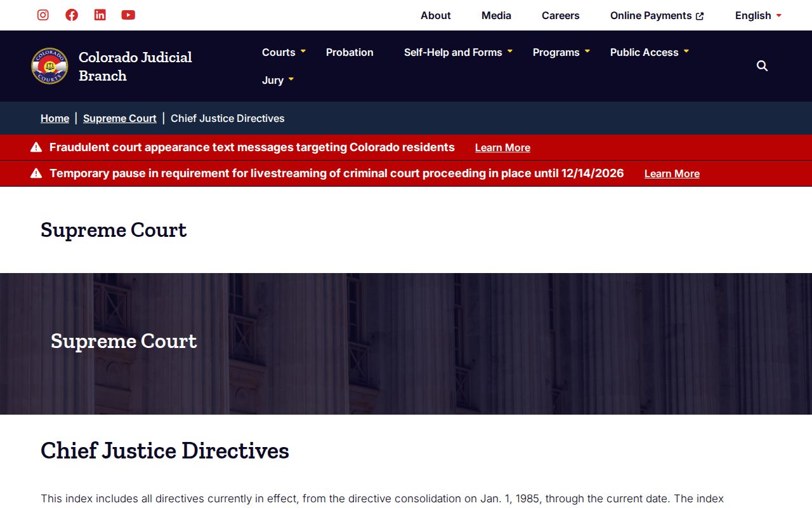Click the fraudulent court appearance alert text
Image resolution: width=812 pixels, height=508 pixels.
point(252,147)
